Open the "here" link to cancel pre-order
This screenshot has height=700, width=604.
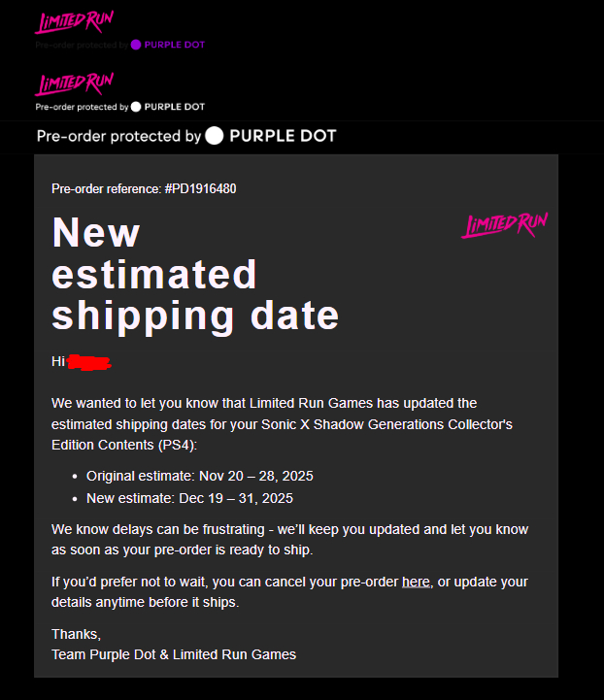(x=416, y=582)
